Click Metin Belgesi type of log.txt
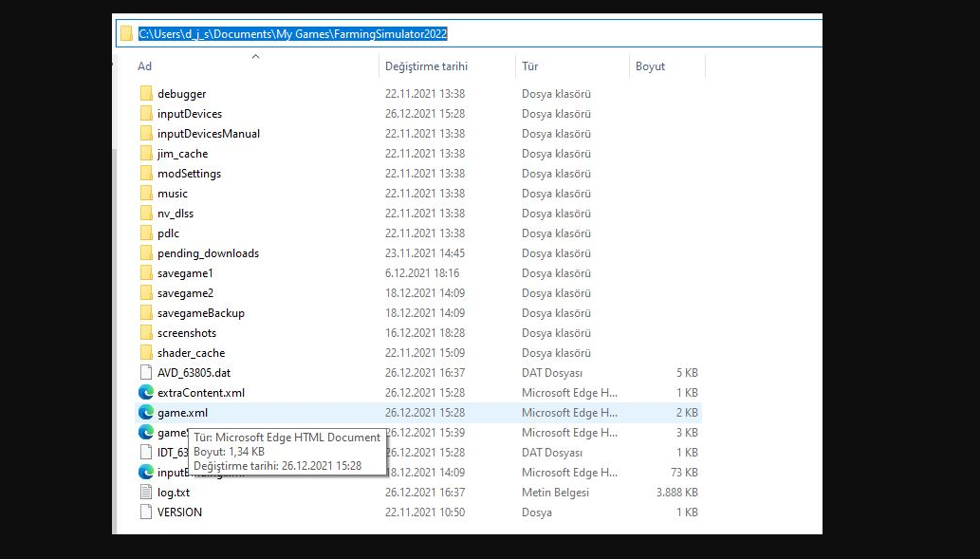The height and width of the screenshot is (559, 980). coord(555,493)
